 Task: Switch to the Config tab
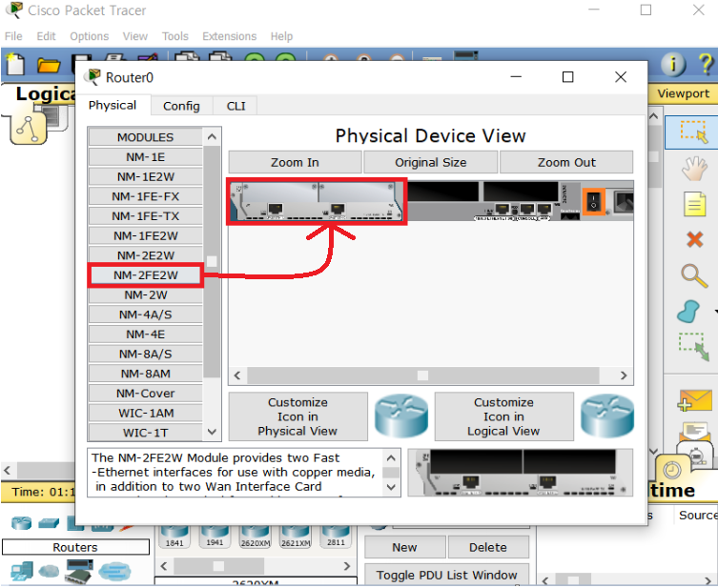[x=181, y=106]
